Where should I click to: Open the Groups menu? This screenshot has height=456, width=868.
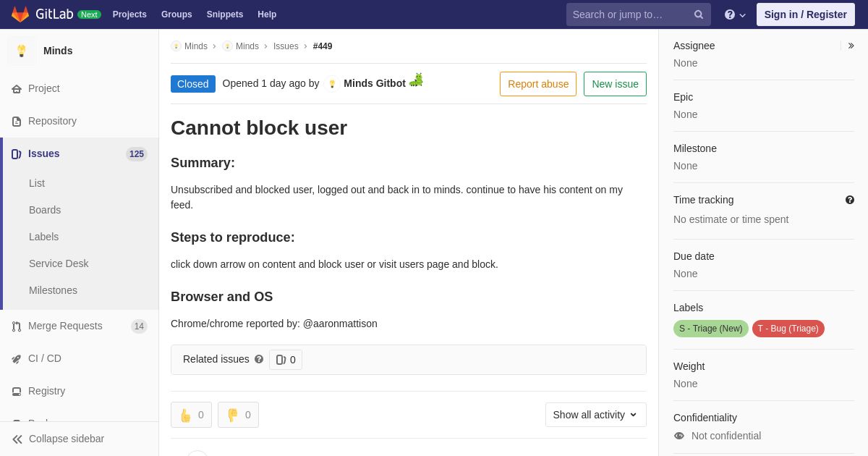click(x=176, y=14)
